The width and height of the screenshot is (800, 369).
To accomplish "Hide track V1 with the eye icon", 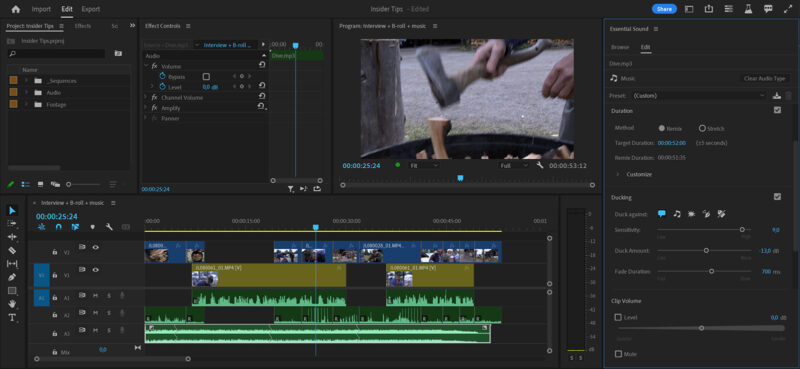I will click(95, 270).
